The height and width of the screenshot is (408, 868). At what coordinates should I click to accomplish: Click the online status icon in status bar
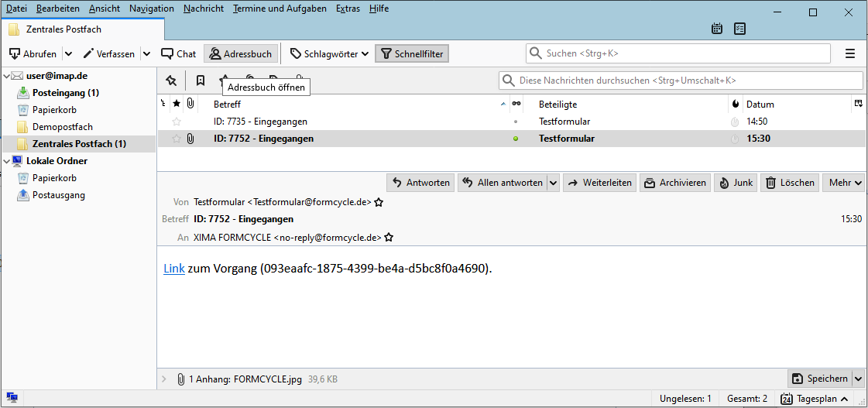point(12,398)
